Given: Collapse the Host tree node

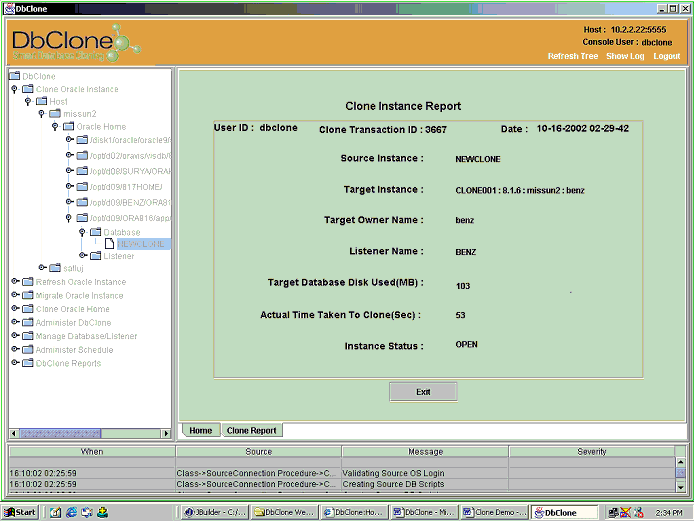Looking at the screenshot, I should pos(28,101).
